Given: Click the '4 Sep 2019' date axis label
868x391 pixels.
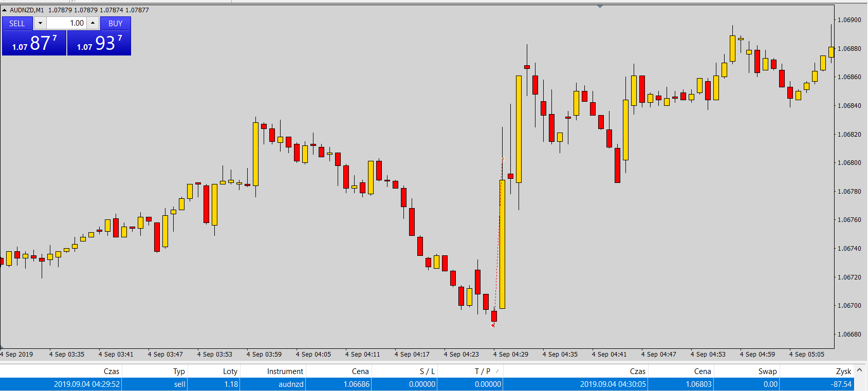Looking at the screenshot, I should click(16, 355).
